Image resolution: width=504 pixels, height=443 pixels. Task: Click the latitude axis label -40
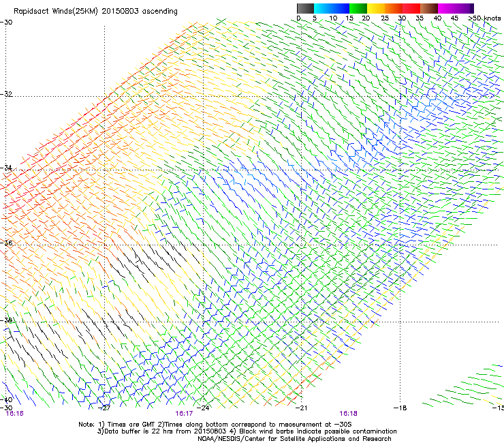[6, 400]
